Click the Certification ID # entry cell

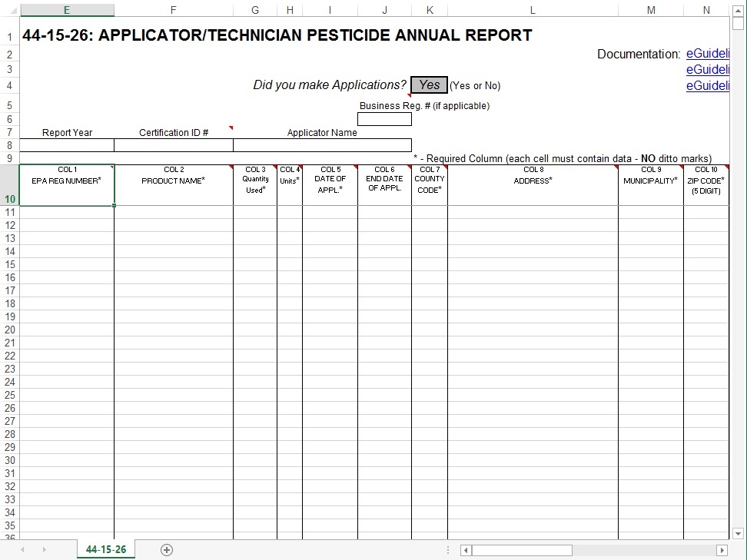[174, 145]
